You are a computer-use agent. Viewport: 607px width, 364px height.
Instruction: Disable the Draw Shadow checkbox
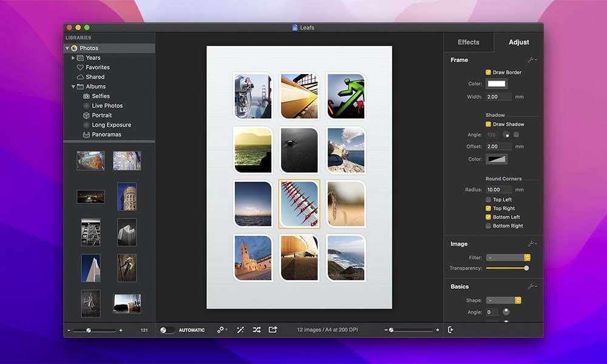[489, 124]
